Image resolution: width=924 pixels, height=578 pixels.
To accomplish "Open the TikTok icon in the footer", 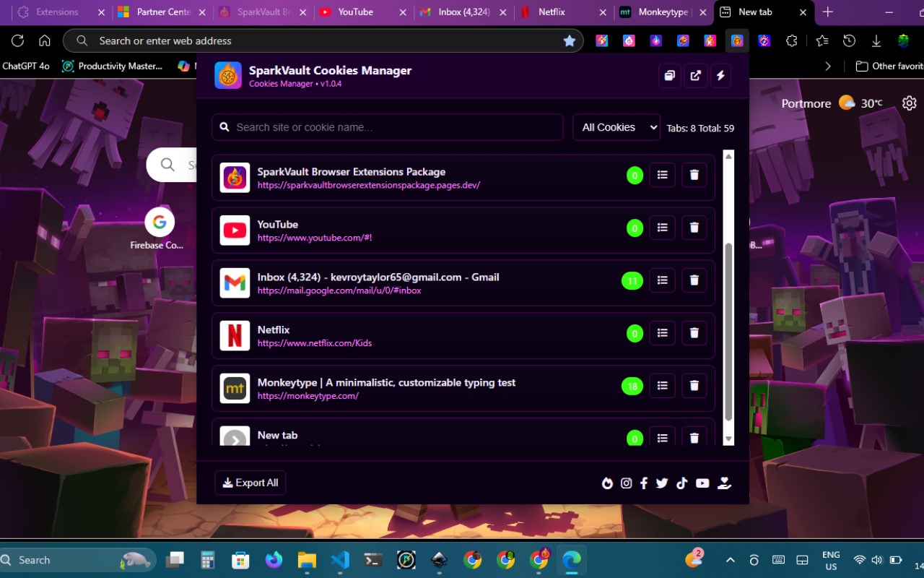I will [x=682, y=483].
